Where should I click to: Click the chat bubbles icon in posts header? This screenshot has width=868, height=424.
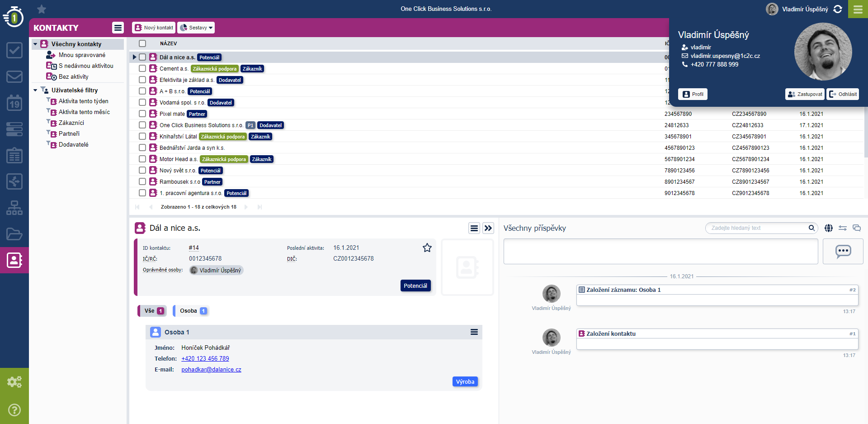(857, 228)
